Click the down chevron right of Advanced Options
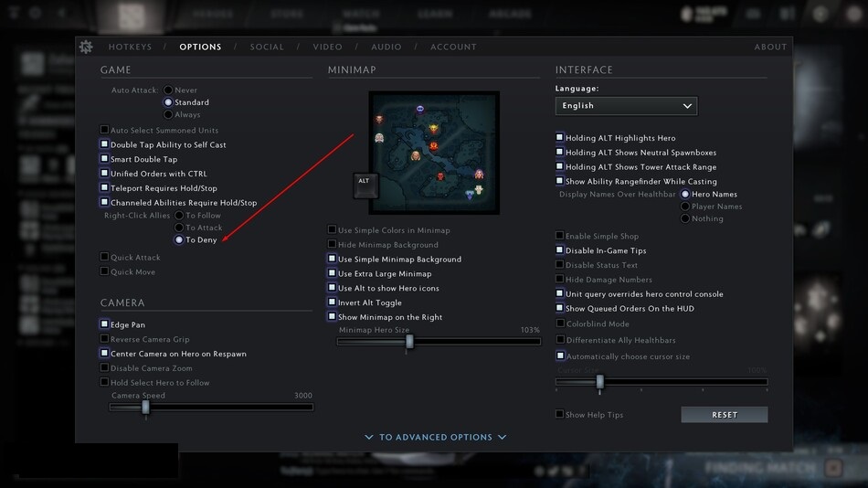 click(x=503, y=437)
